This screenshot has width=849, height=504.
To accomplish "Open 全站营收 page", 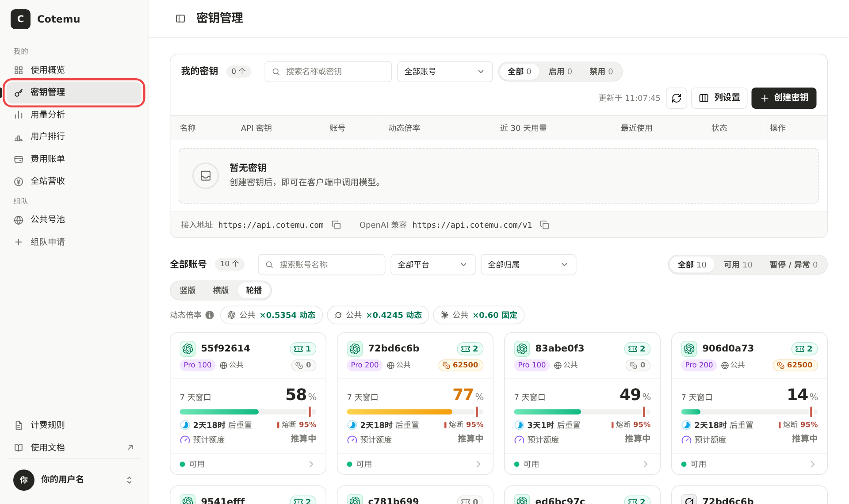I will 73,181.
